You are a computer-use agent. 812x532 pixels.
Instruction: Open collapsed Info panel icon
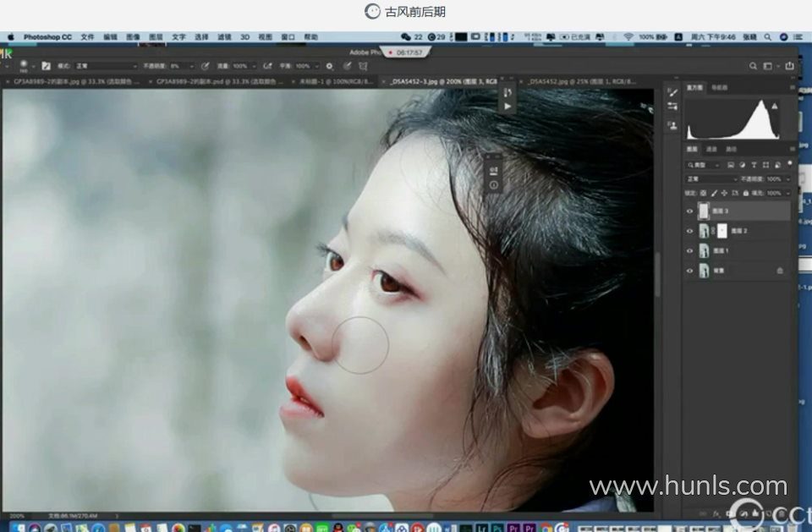coord(494,185)
